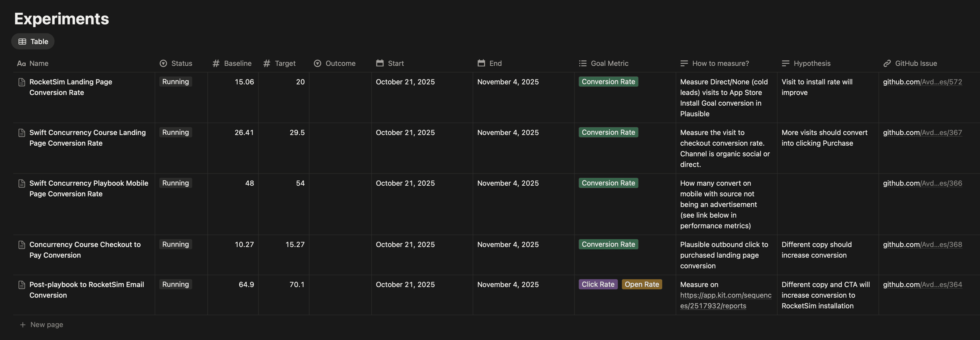This screenshot has width=980, height=340.
Task: Open the Goal Metric column header menu
Action: click(609, 63)
